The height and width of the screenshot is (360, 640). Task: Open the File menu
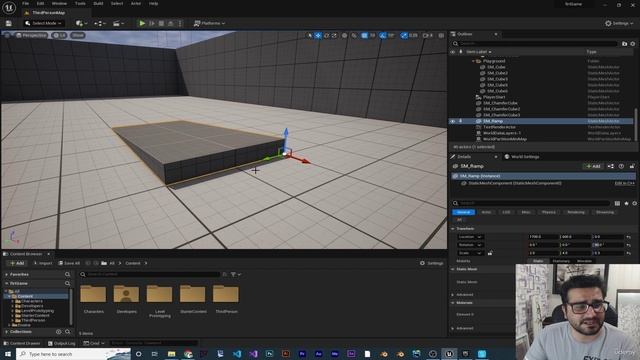coord(25,4)
